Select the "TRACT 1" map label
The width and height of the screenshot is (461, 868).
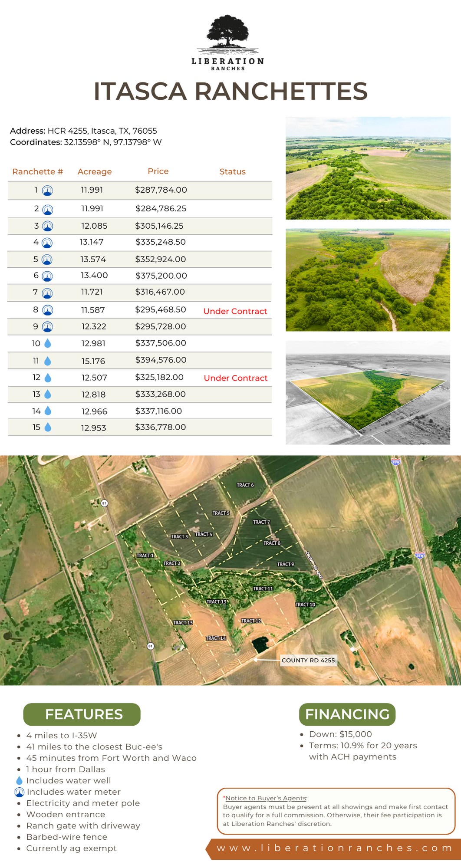145,556
